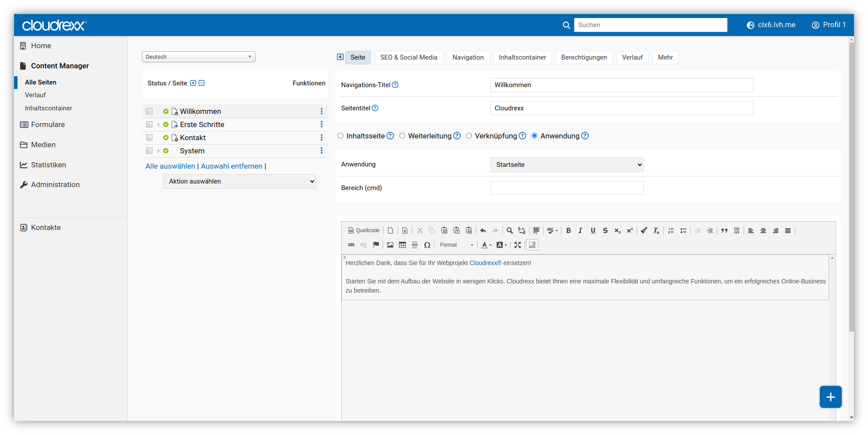Center align text

pyautogui.click(x=763, y=230)
